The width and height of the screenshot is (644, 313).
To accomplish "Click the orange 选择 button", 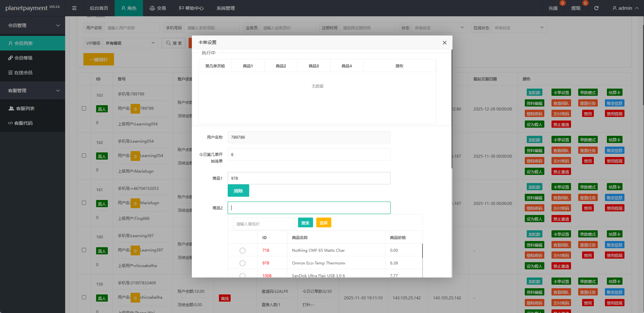I will click(323, 223).
